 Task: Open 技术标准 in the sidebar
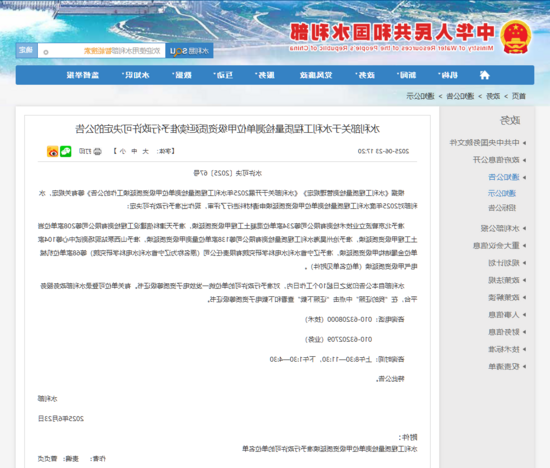pyautogui.click(x=504, y=349)
